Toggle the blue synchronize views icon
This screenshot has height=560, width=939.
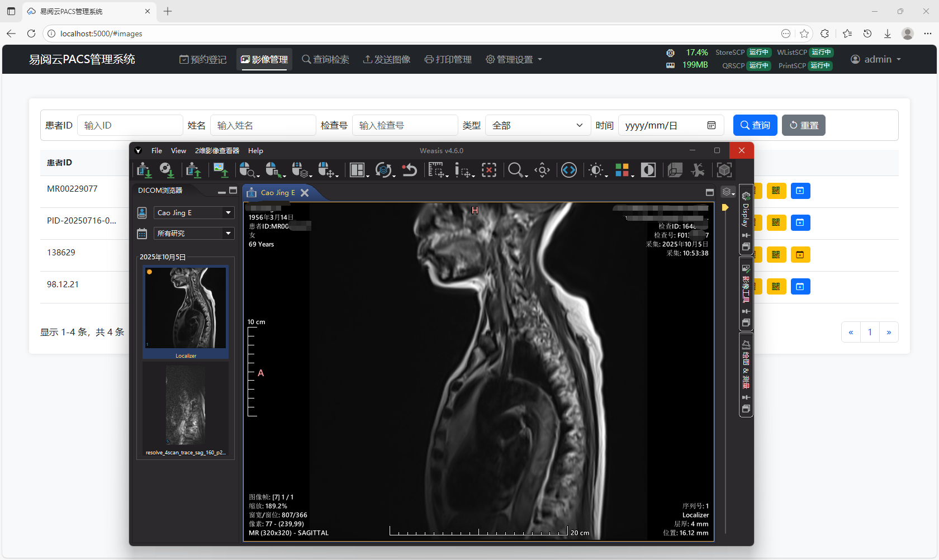tap(569, 170)
